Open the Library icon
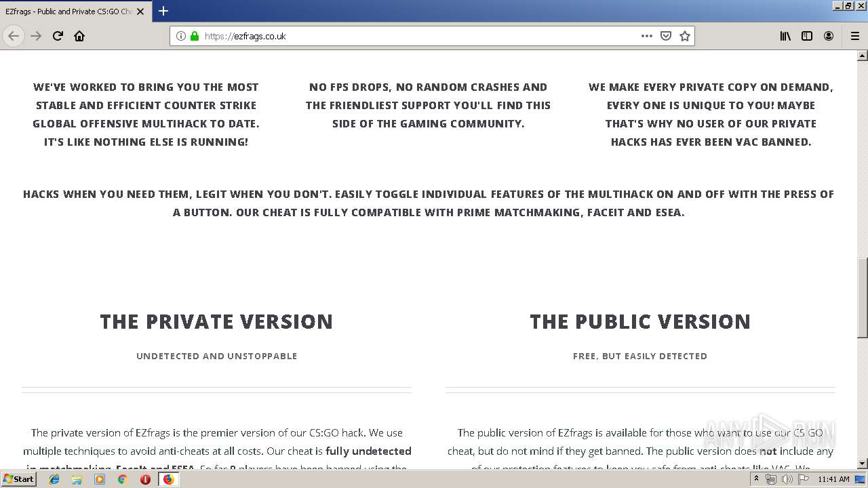Viewport: 868px width, 488px height. click(785, 36)
